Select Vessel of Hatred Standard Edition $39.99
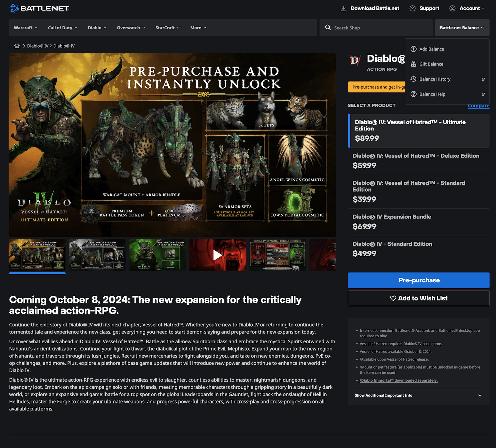The height and width of the screenshot is (448, 496). point(419,192)
